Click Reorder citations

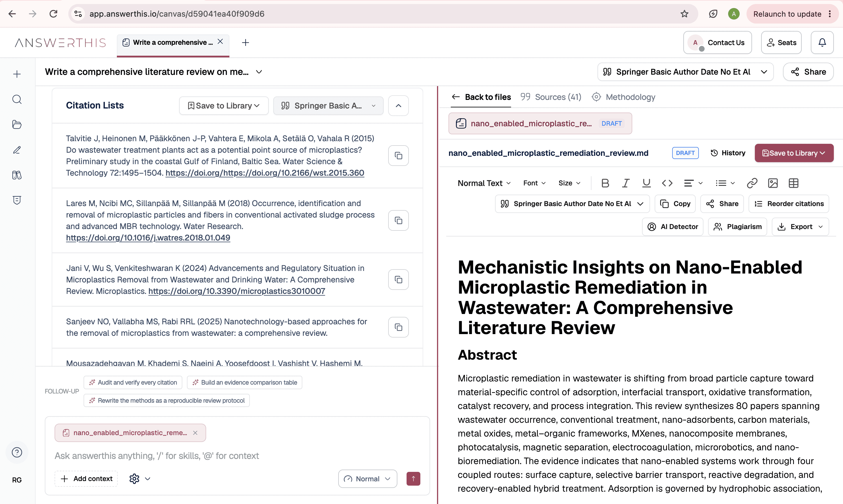(x=789, y=203)
